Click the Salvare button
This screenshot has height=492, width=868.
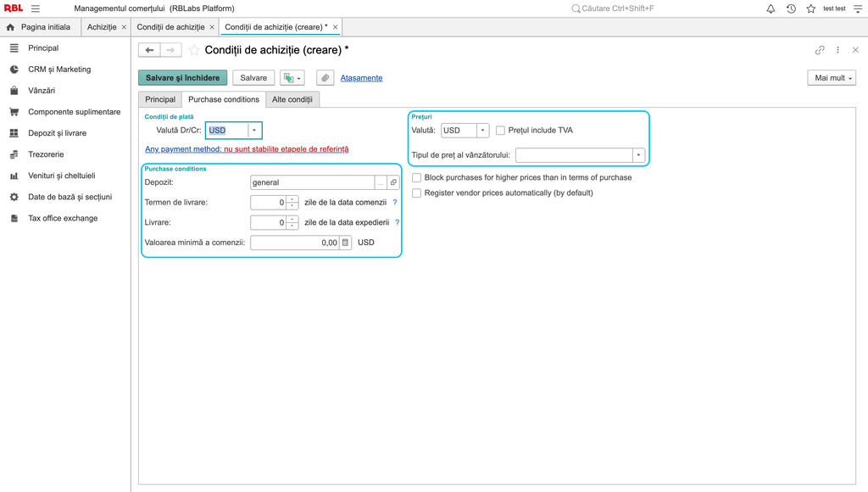(253, 78)
